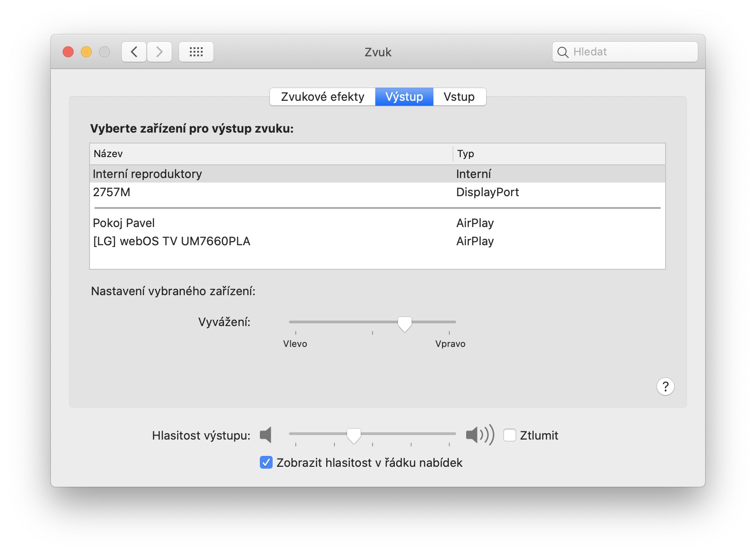
Task: Switch to the Zvukové efekty tab
Action: point(323,97)
